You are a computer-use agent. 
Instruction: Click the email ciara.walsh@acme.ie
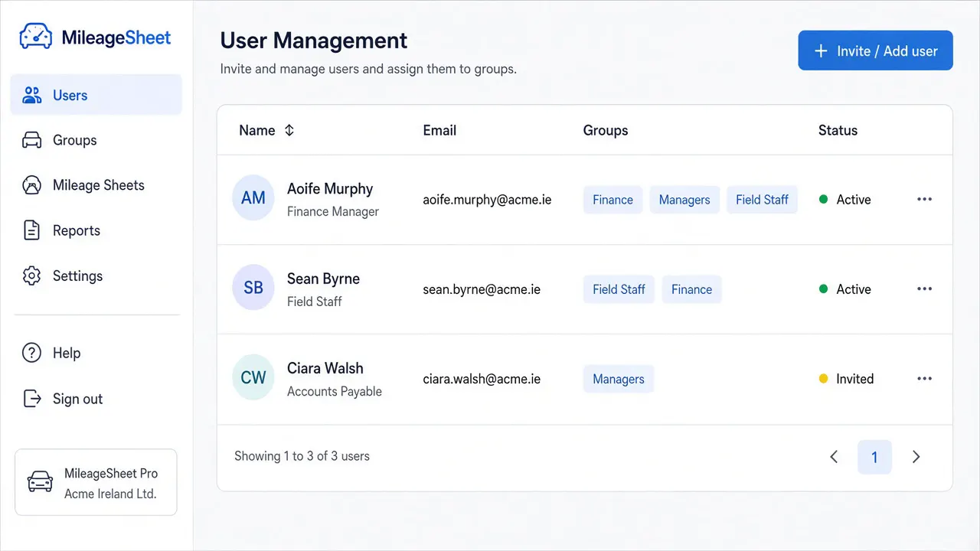click(482, 379)
